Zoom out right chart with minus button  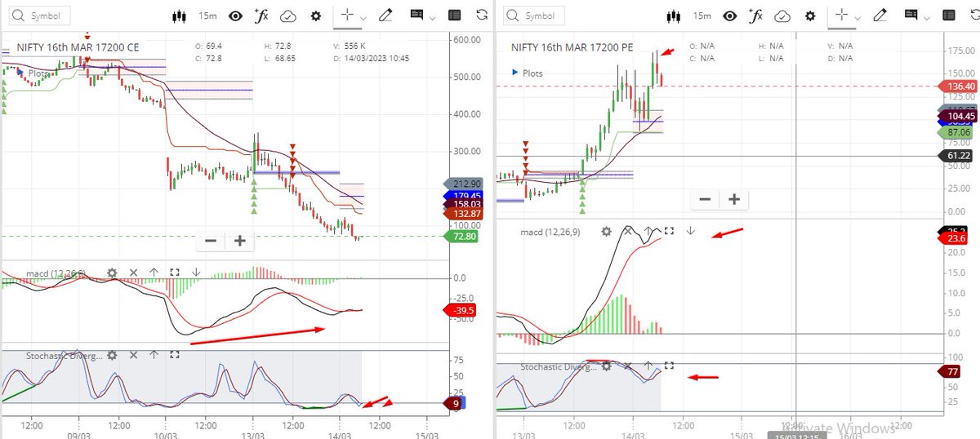click(x=705, y=199)
